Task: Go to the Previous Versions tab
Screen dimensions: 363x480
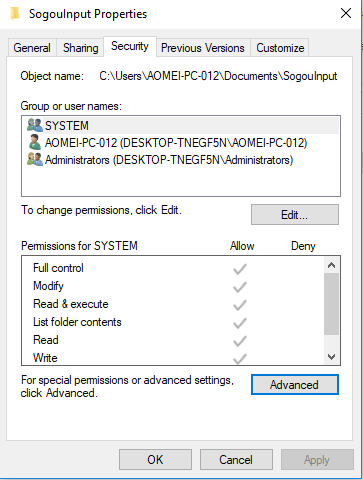Action: coord(203,48)
